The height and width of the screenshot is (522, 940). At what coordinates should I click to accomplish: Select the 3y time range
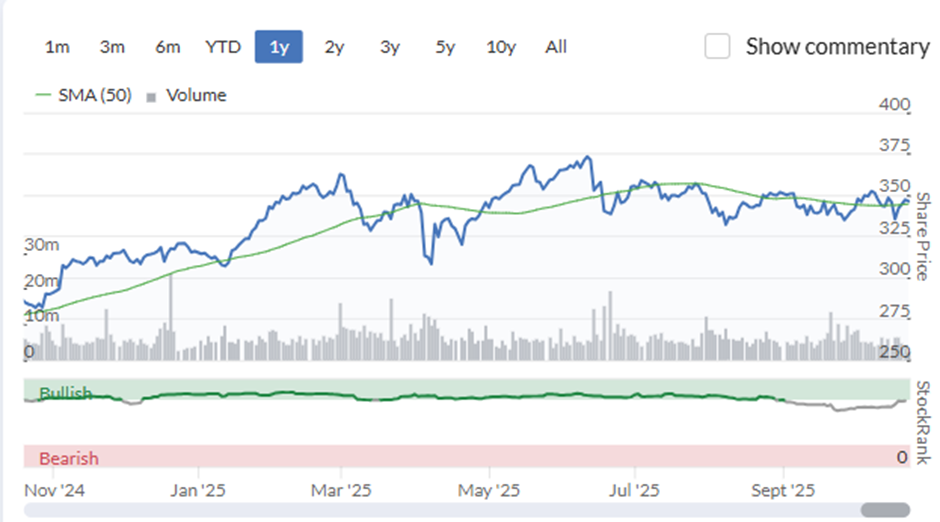click(x=390, y=47)
